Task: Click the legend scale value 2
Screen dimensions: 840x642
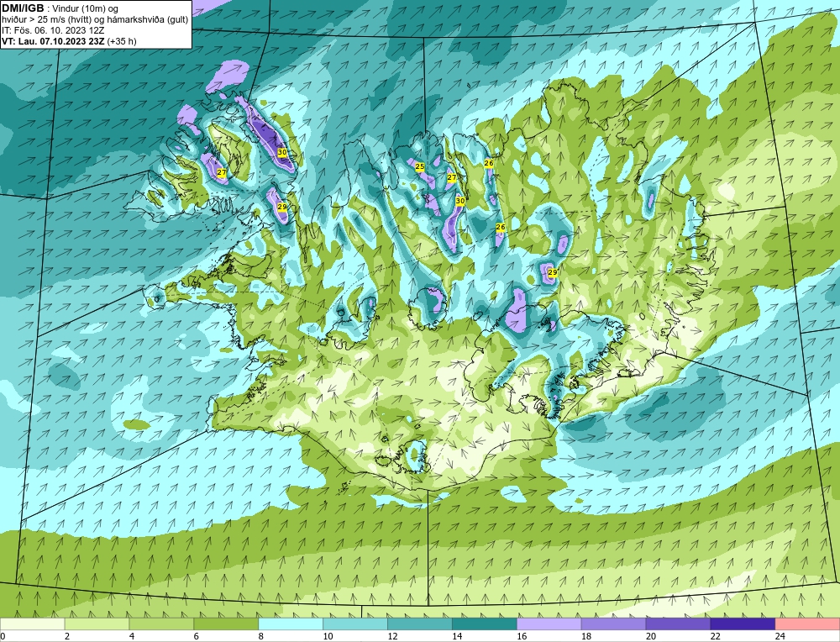Action: coord(67,636)
